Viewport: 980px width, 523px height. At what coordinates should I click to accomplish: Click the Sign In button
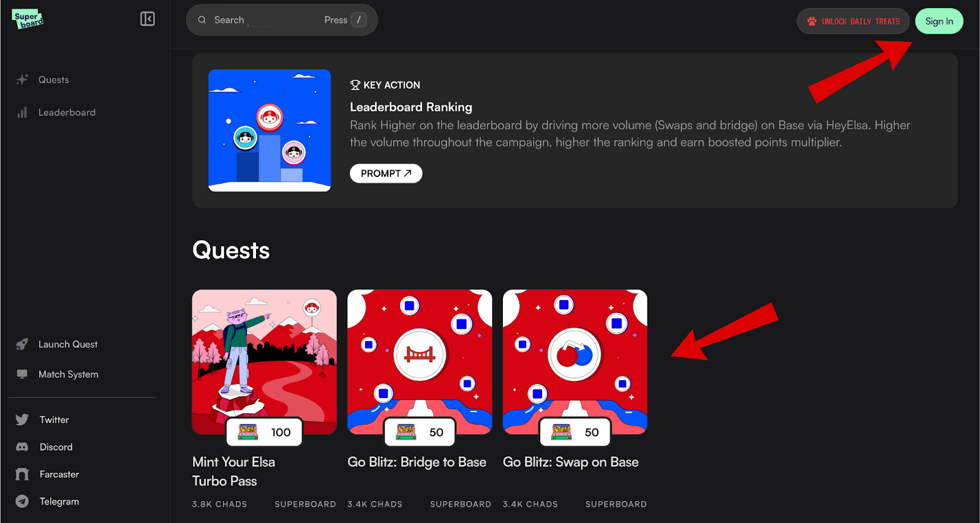939,21
